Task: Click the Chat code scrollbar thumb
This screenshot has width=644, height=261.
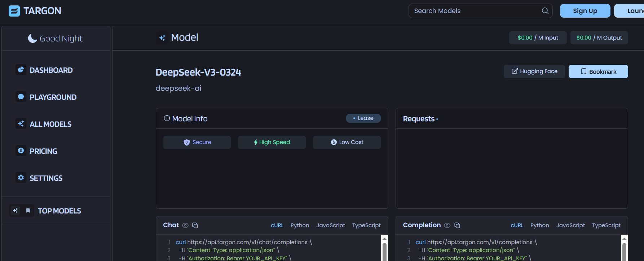Action: pos(385,252)
